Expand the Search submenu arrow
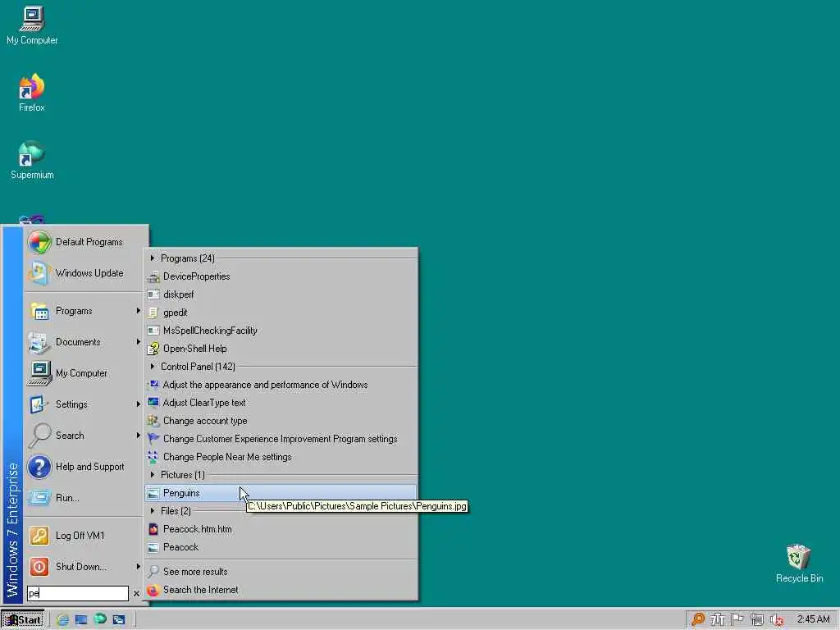Viewport: 840px width, 630px height. click(138, 435)
